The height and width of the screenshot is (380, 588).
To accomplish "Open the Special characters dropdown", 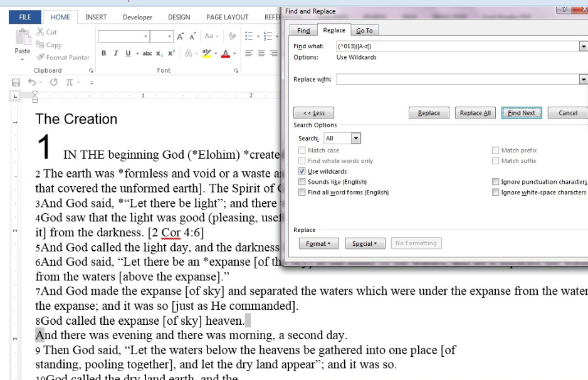I will click(365, 243).
